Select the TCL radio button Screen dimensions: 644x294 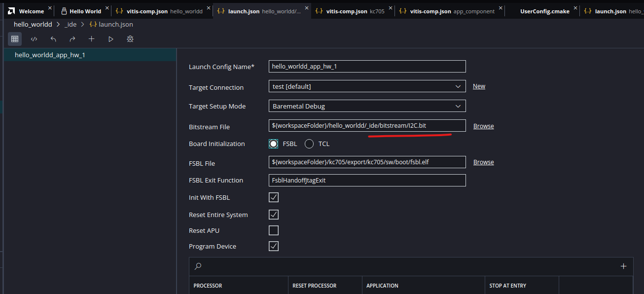point(309,144)
